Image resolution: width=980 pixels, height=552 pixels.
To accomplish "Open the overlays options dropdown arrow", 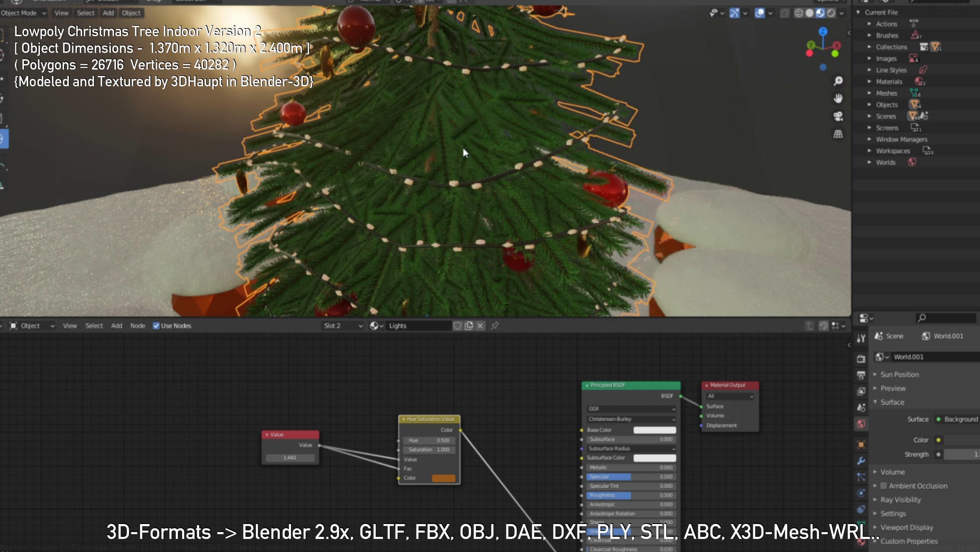I will 771,13.
